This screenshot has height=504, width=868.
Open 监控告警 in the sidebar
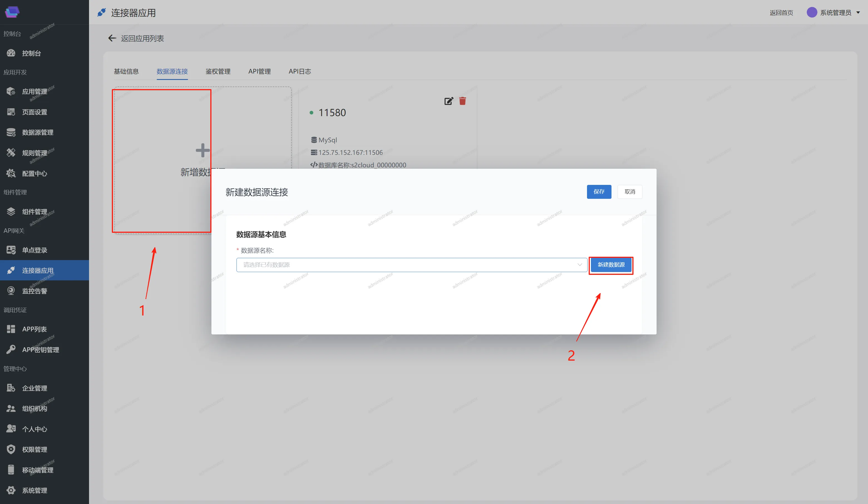tap(34, 291)
